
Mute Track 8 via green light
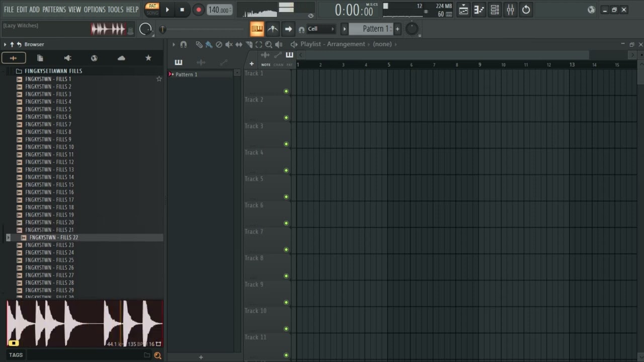tap(286, 276)
